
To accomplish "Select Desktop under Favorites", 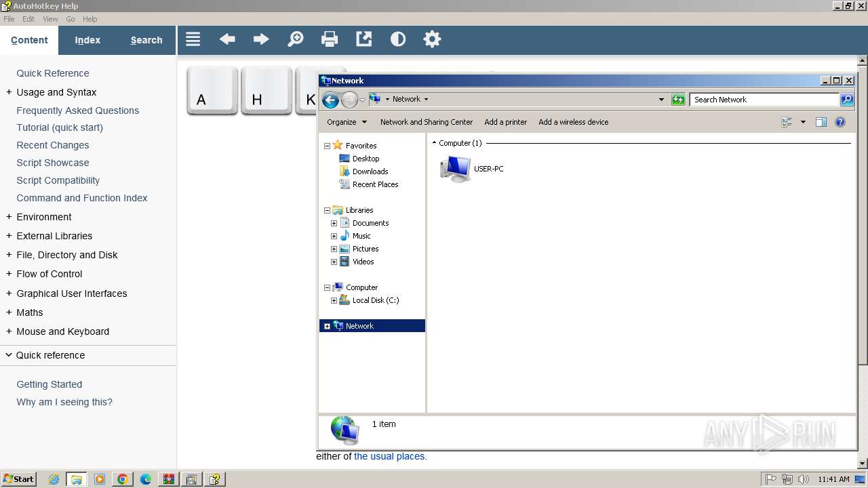I will click(x=366, y=159).
